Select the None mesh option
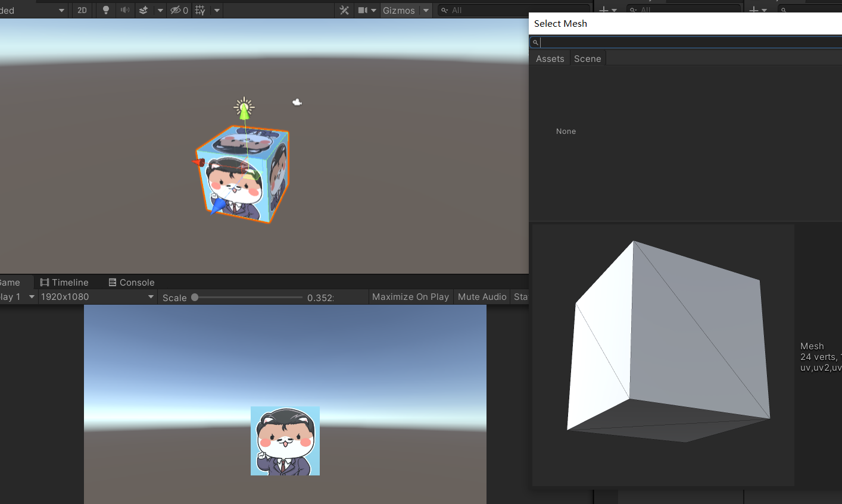Viewport: 842px width, 504px height. (566, 131)
